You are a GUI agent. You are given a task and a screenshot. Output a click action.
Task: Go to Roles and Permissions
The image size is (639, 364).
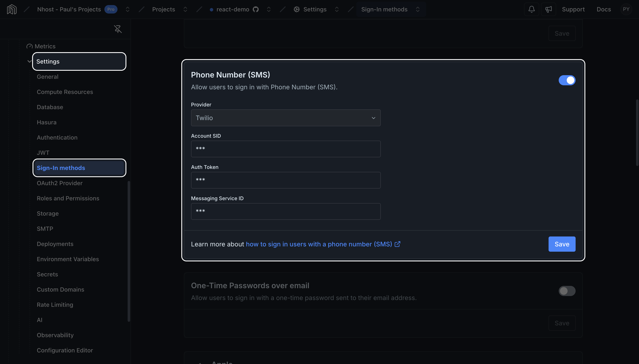coord(68,198)
